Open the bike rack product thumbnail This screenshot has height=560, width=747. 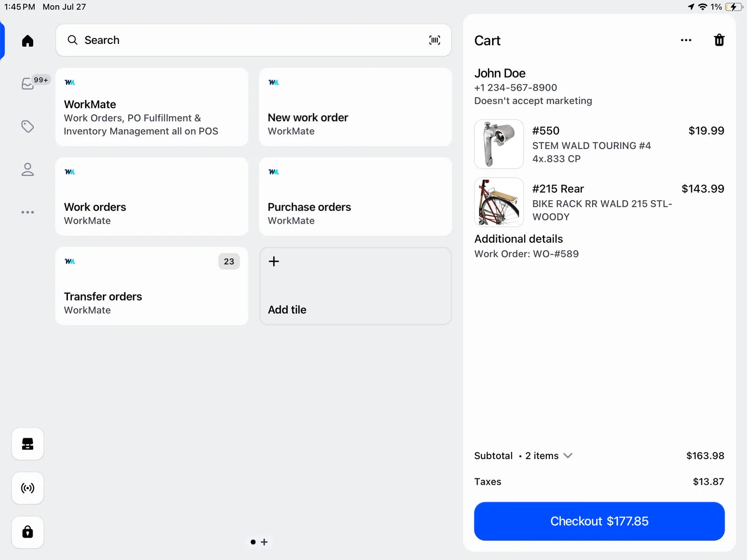click(x=499, y=202)
